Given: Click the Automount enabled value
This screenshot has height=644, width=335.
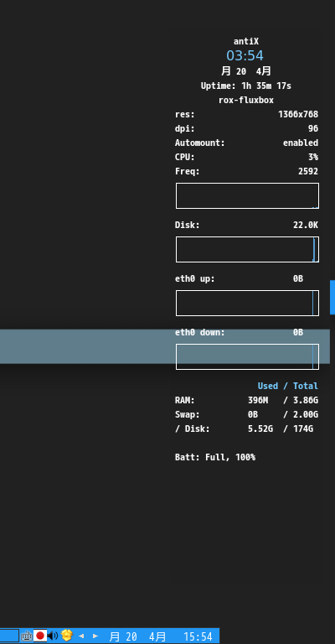Looking at the screenshot, I should [x=301, y=143].
